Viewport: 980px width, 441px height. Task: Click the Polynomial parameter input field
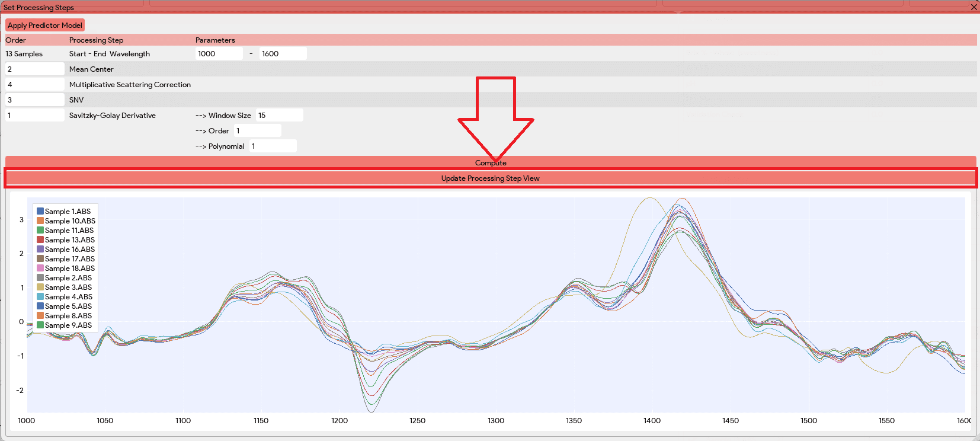[272, 146]
